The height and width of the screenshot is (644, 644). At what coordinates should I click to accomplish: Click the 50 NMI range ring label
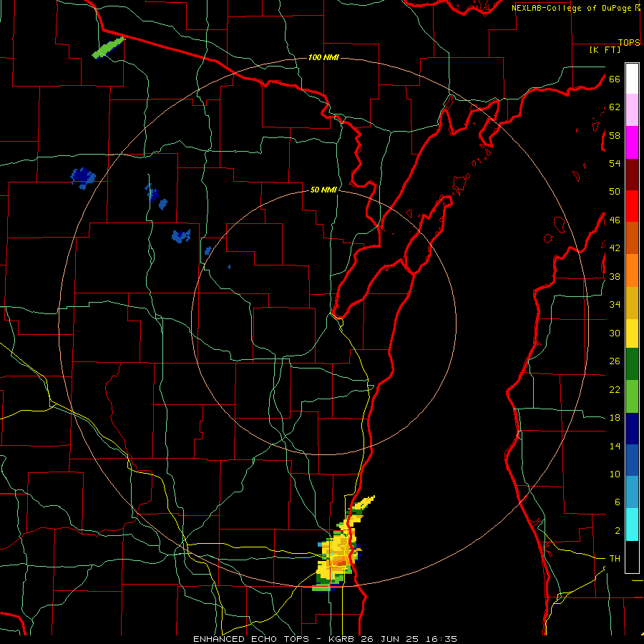coord(323,190)
